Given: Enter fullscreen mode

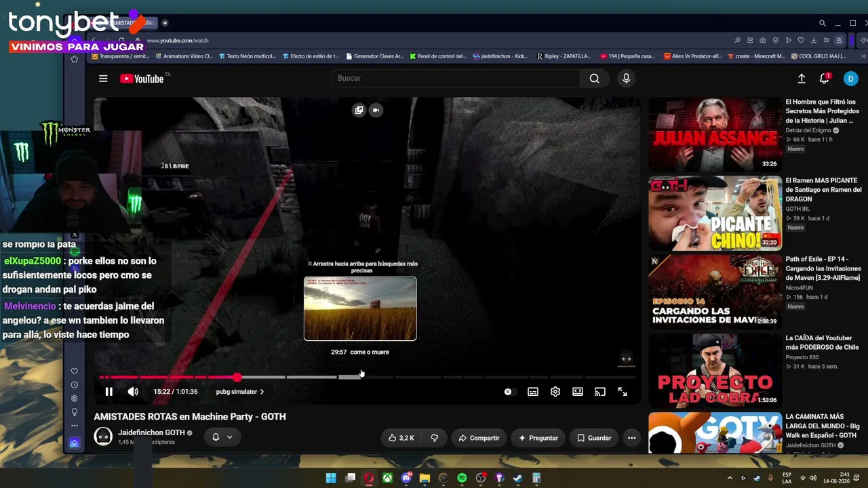Looking at the screenshot, I should coord(623,392).
